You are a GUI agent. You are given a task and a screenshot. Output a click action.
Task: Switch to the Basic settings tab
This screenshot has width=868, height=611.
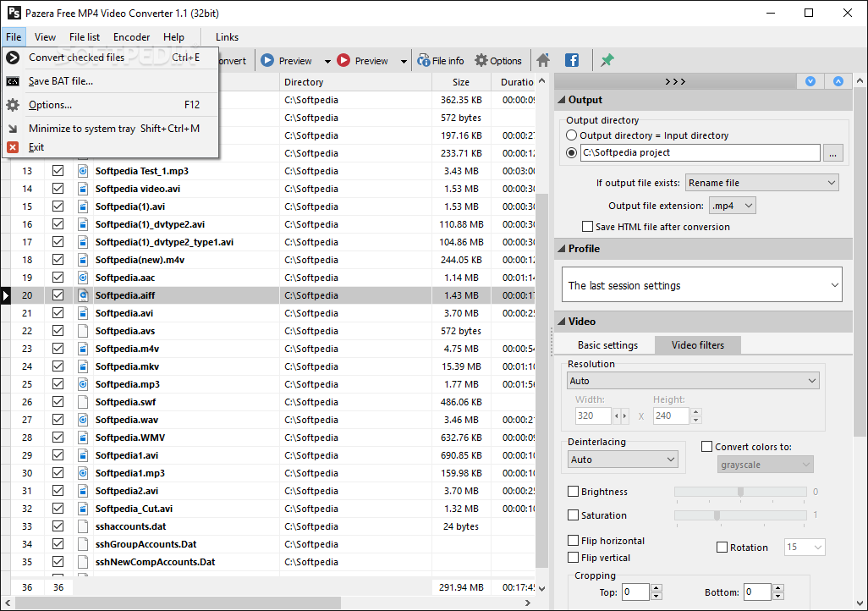coord(607,345)
